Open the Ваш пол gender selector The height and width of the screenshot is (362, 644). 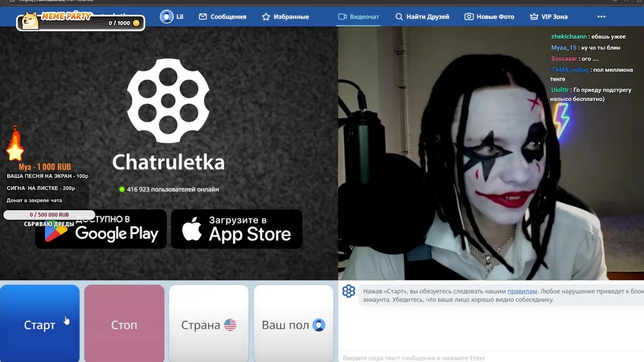[293, 323]
